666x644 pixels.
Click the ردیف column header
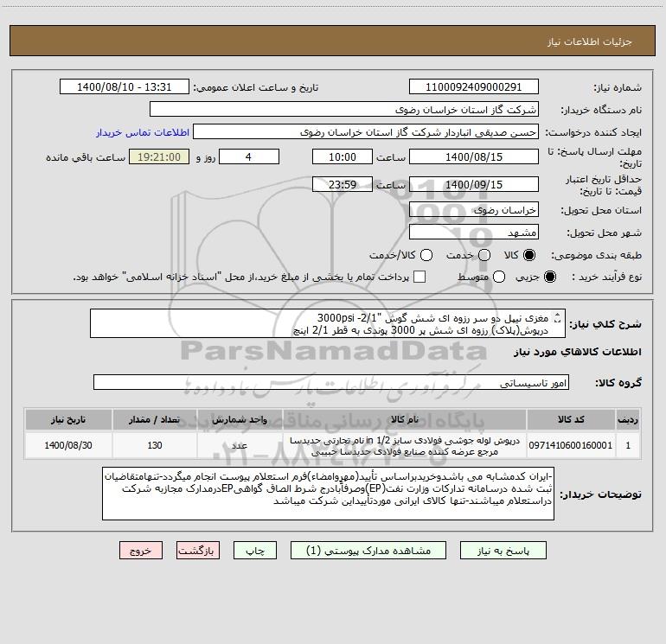[x=628, y=419]
